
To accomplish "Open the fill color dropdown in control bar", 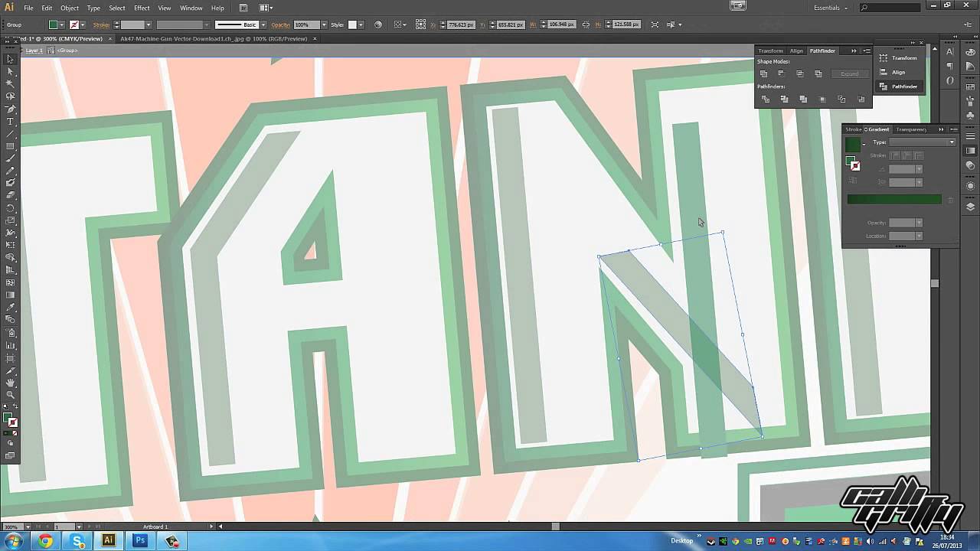I will point(64,24).
